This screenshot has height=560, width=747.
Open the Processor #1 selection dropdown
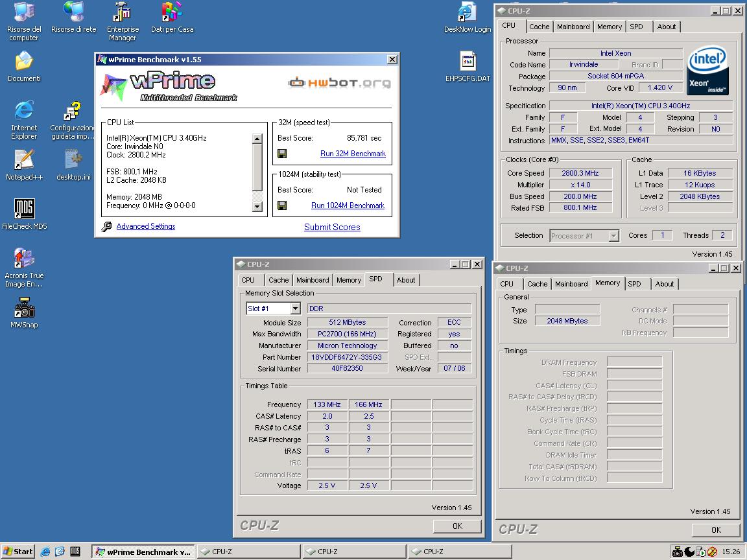[x=613, y=236]
